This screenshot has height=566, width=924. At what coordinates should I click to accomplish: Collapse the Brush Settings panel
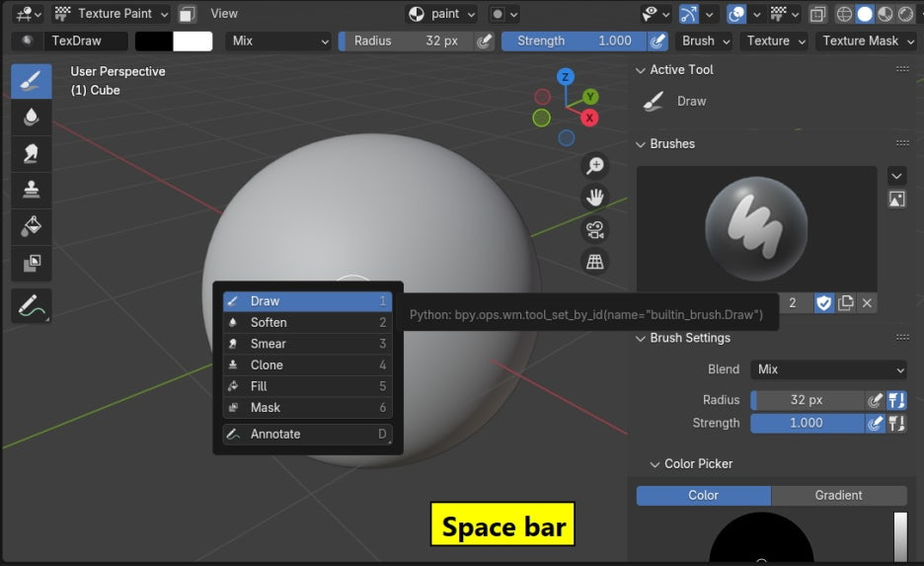641,339
